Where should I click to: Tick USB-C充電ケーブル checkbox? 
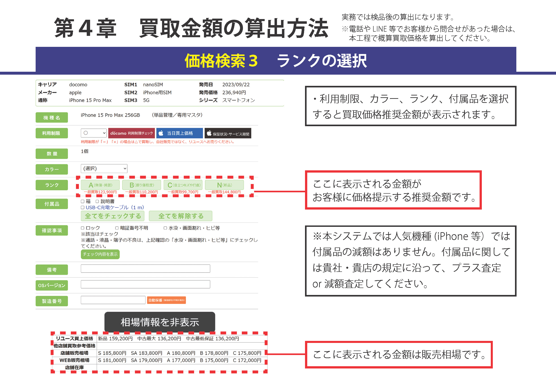(x=82, y=208)
